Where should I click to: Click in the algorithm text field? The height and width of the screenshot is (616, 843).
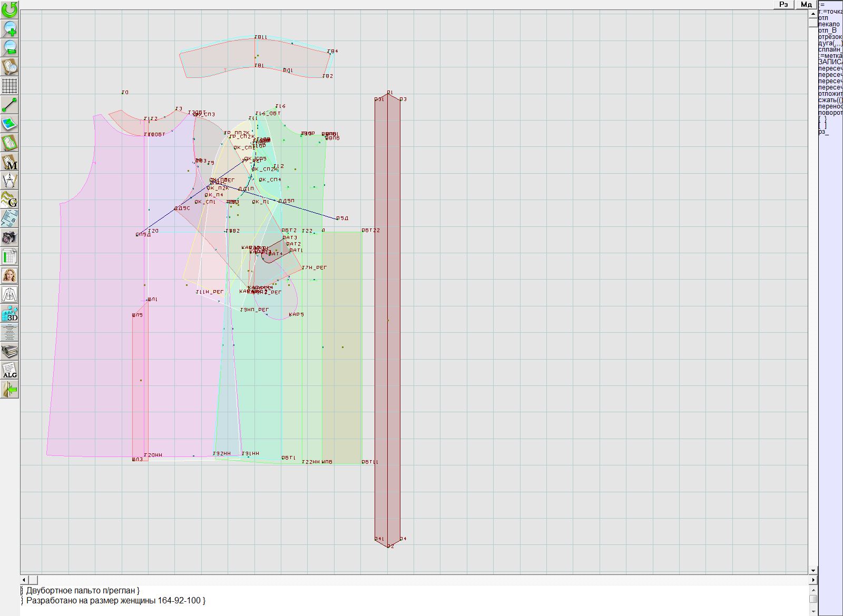coord(411,600)
